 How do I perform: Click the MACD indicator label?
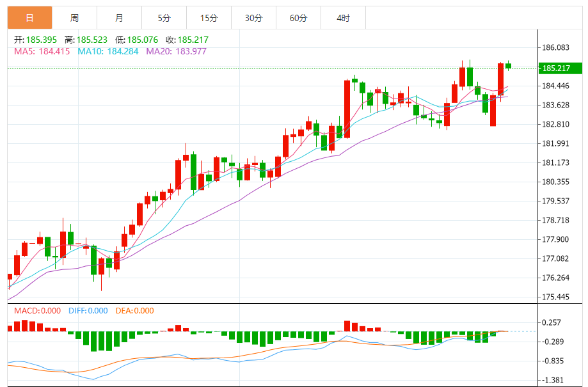click(x=34, y=311)
